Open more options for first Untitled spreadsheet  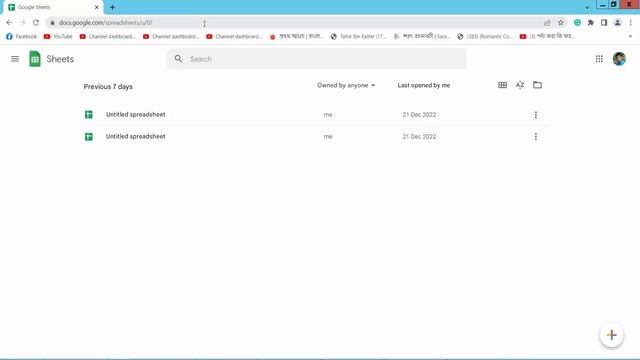pos(536,115)
